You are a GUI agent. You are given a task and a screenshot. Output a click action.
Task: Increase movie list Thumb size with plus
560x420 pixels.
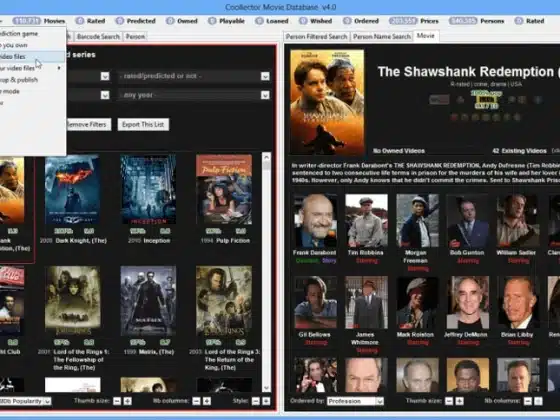click(127, 401)
